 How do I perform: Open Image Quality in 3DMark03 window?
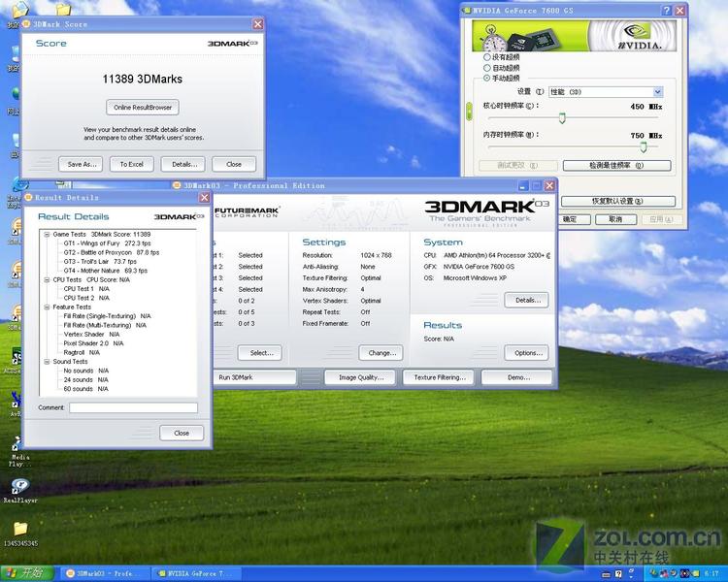[360, 377]
